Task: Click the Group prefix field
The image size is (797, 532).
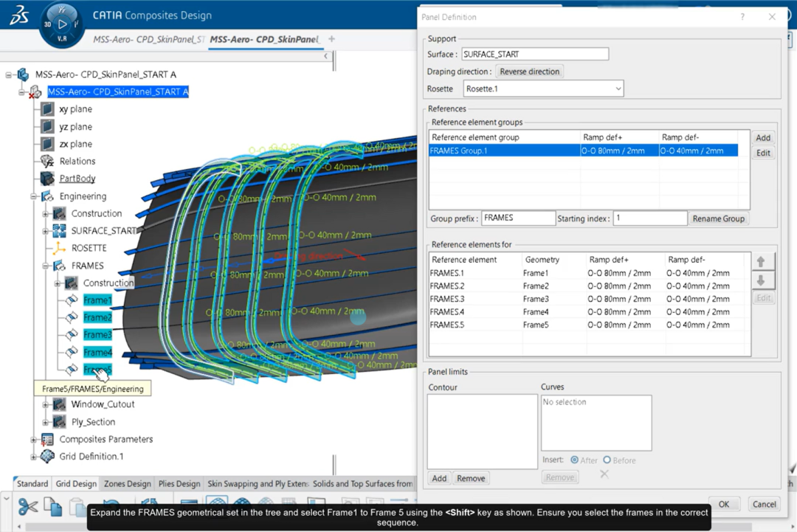Action: point(518,218)
